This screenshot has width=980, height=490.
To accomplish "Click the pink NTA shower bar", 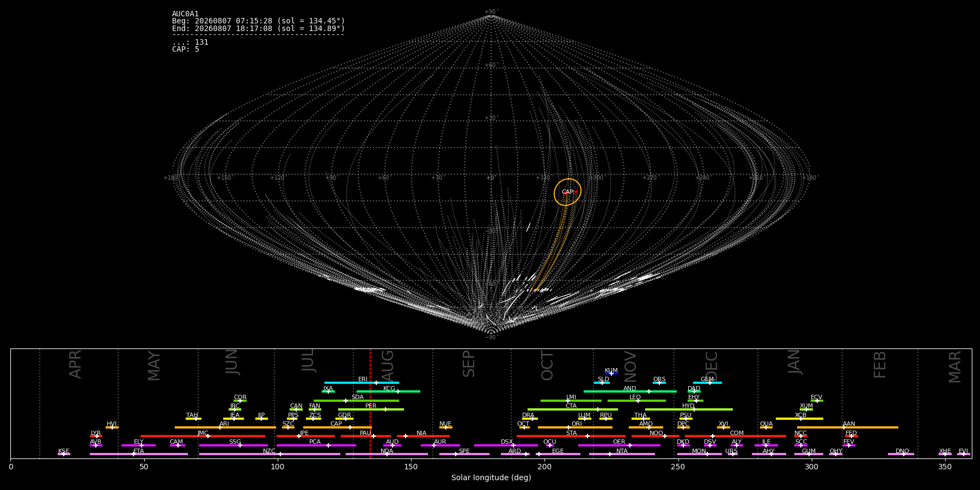I will point(622,454).
